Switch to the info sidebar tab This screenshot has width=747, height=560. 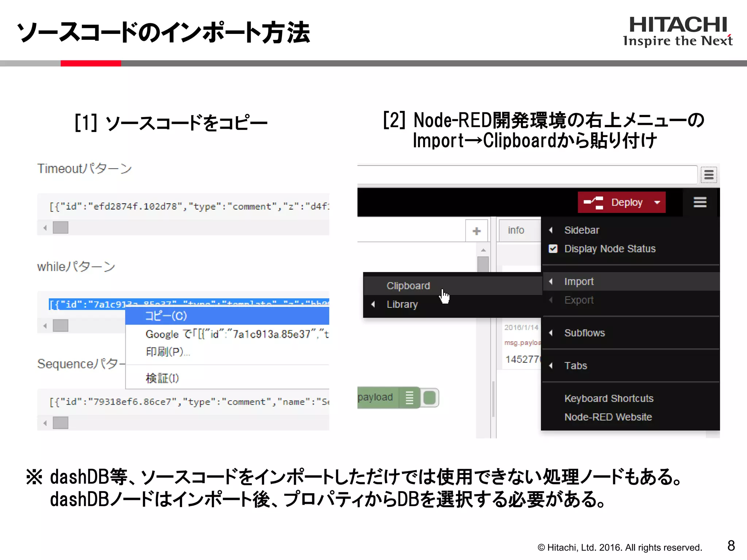point(519,230)
